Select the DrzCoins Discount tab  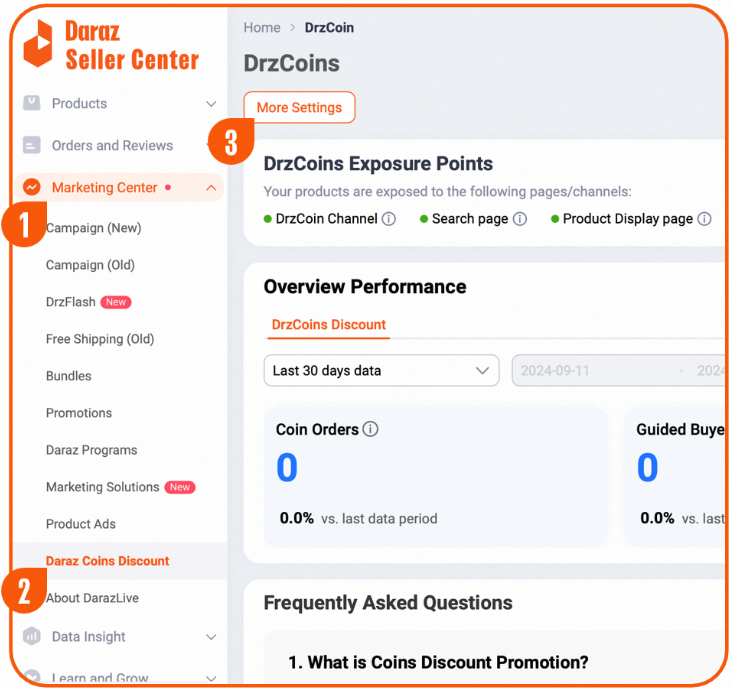click(x=329, y=325)
